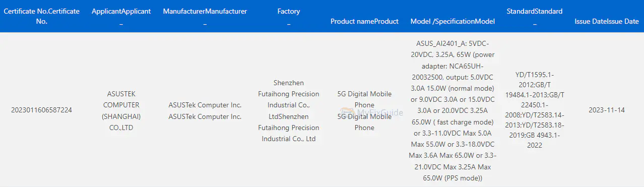Click the Manufacturer column header
Viewport: 644px width, 187px height.
[205, 16]
